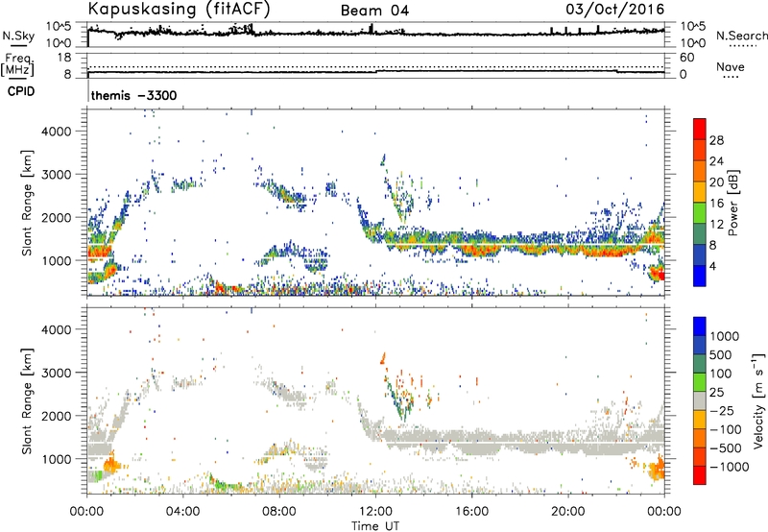The width and height of the screenshot is (768, 532).
Task: Click the power colorbar value 28
Action: tap(716, 140)
